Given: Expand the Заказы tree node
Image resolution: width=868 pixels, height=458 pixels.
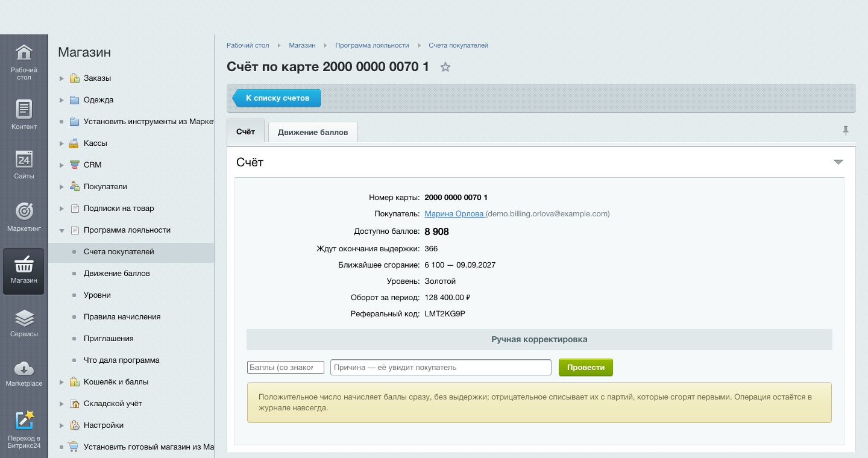Looking at the screenshot, I should [61, 78].
